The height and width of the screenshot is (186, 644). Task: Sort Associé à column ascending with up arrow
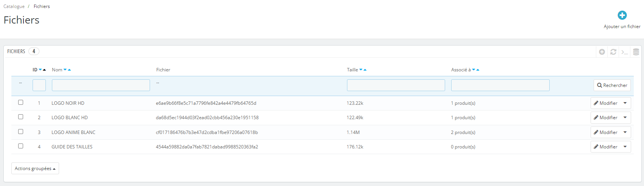tap(478, 70)
